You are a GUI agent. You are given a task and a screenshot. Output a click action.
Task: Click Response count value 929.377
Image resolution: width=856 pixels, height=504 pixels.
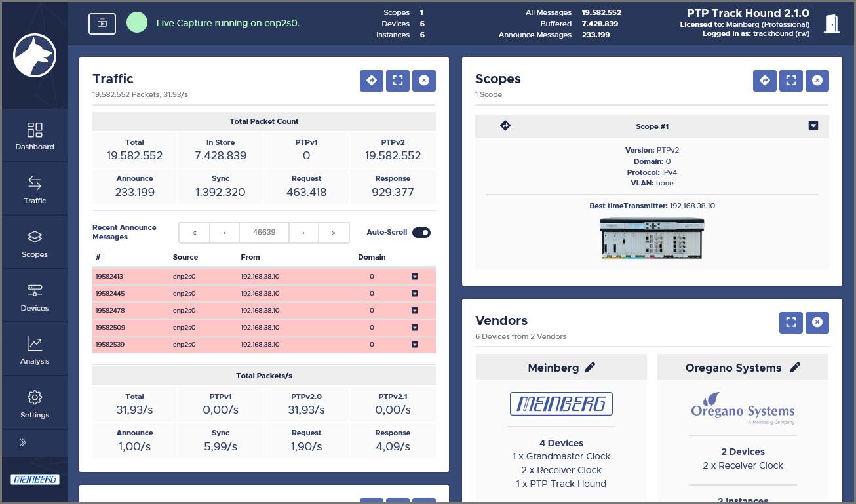(x=393, y=193)
